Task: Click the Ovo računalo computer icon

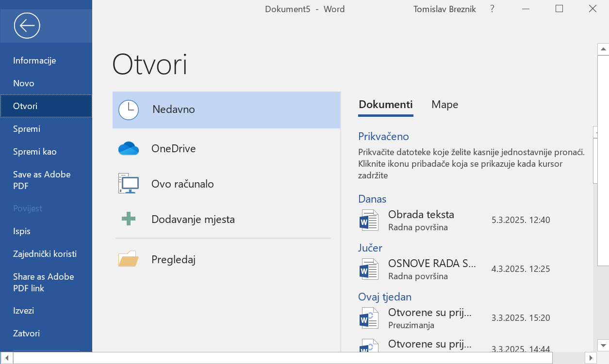Action: coord(129,184)
